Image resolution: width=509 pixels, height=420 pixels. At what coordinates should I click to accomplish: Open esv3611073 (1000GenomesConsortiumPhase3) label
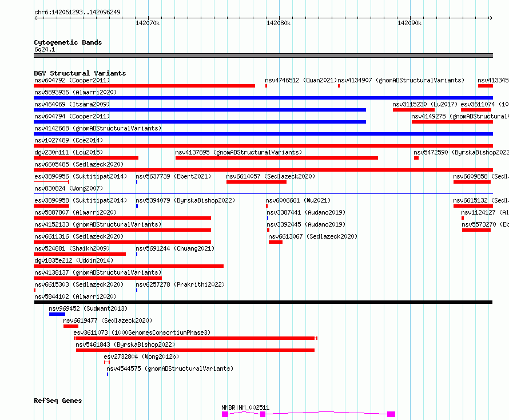click(x=142, y=332)
